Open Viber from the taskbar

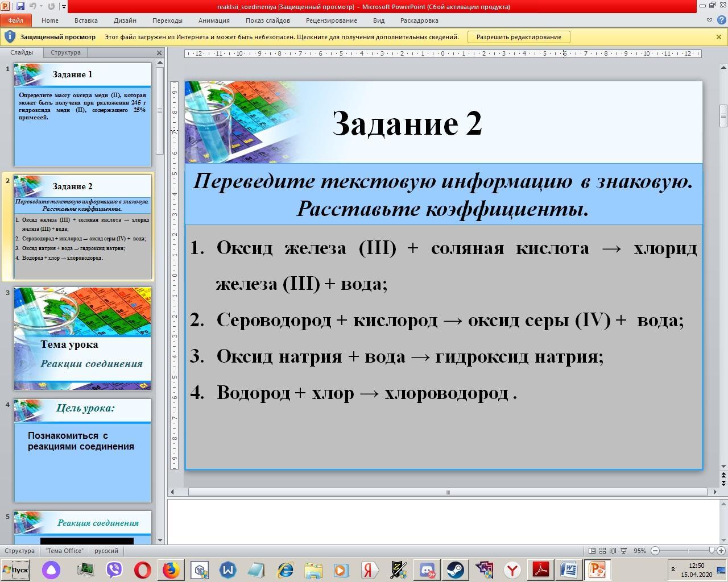114,569
